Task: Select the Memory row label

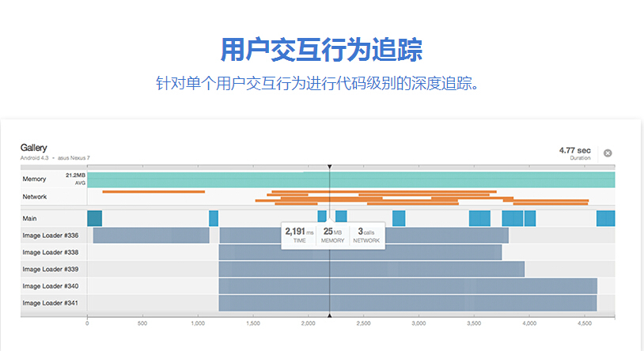Action: [34, 179]
